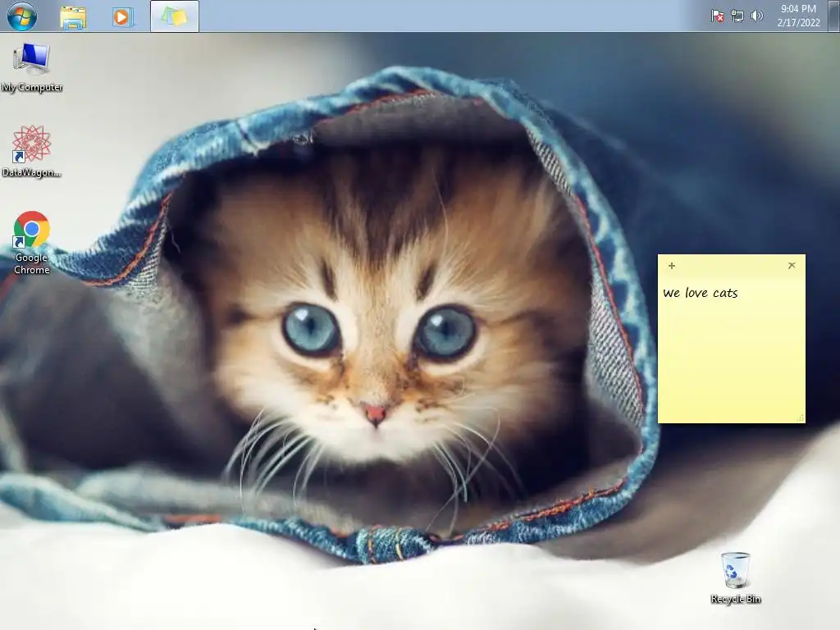Click the Show desktop strip beside the clock
The image size is (840, 630).
click(x=834, y=16)
